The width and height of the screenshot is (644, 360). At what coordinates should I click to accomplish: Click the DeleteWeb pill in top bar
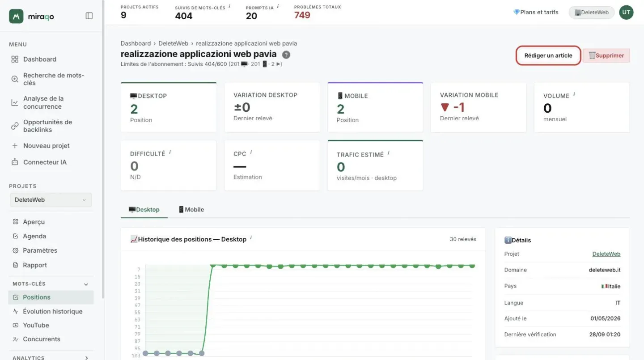click(x=591, y=13)
